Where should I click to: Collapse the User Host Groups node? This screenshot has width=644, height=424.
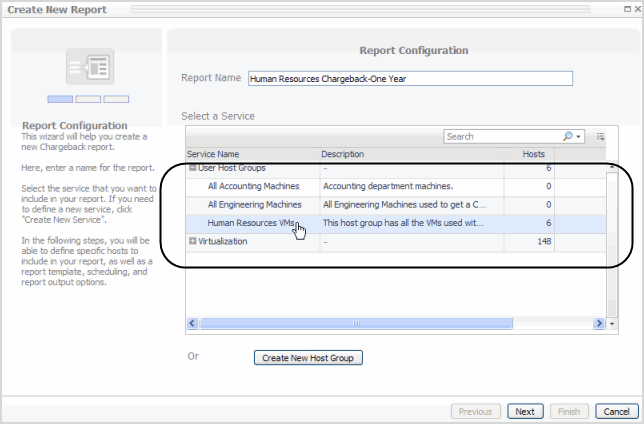(x=192, y=168)
